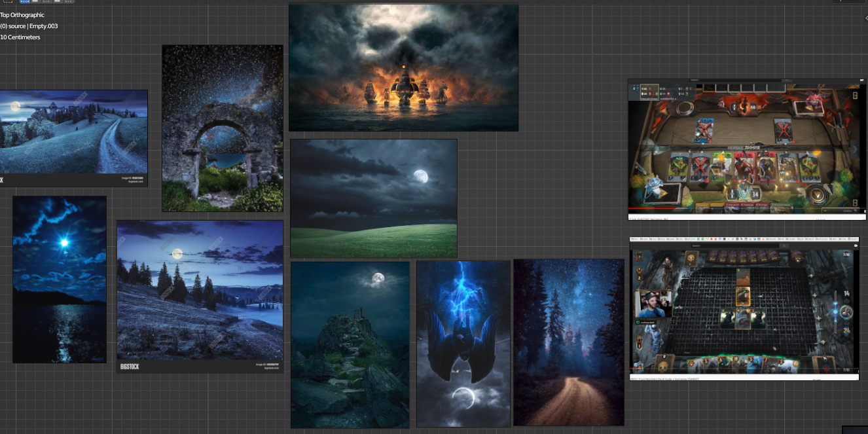Select the skull cloud burning ships reference image
Screen dimensions: 868x434
point(403,67)
